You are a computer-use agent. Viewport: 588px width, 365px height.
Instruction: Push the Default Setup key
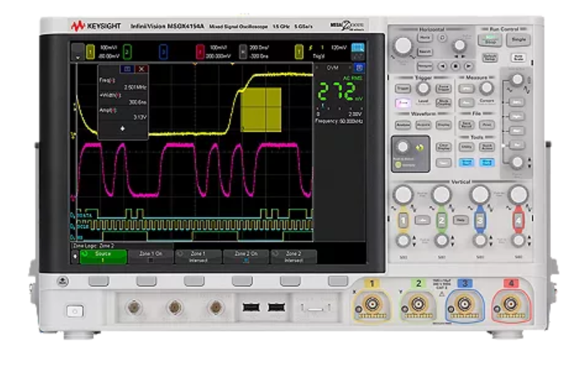[489, 58]
